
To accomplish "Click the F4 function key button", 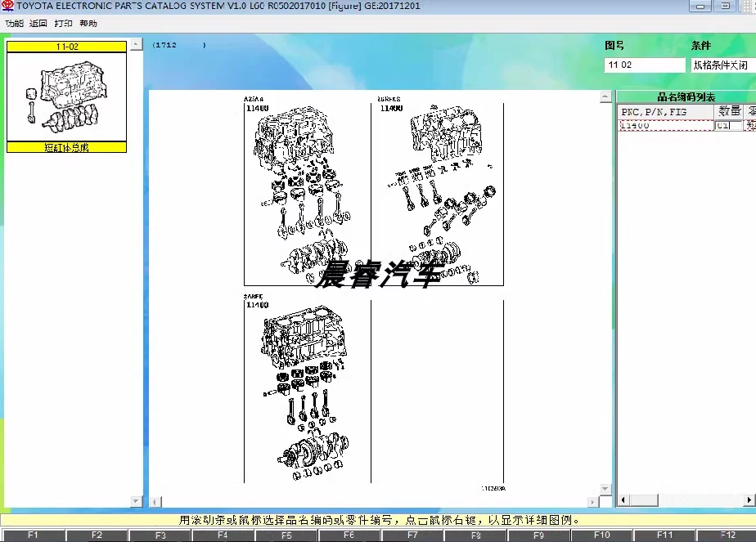I will click(x=223, y=535).
